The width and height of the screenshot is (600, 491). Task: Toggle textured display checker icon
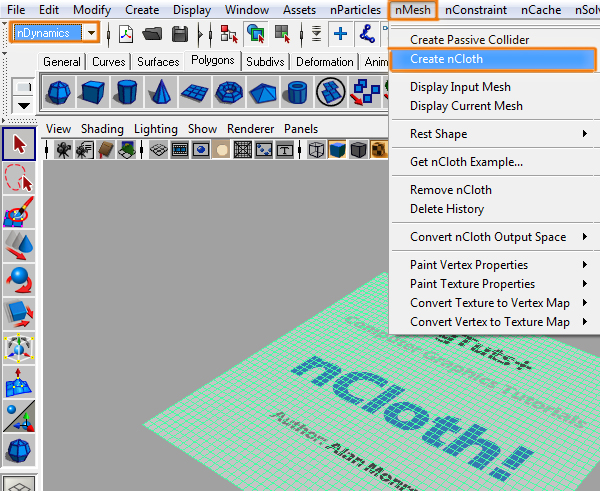379,150
